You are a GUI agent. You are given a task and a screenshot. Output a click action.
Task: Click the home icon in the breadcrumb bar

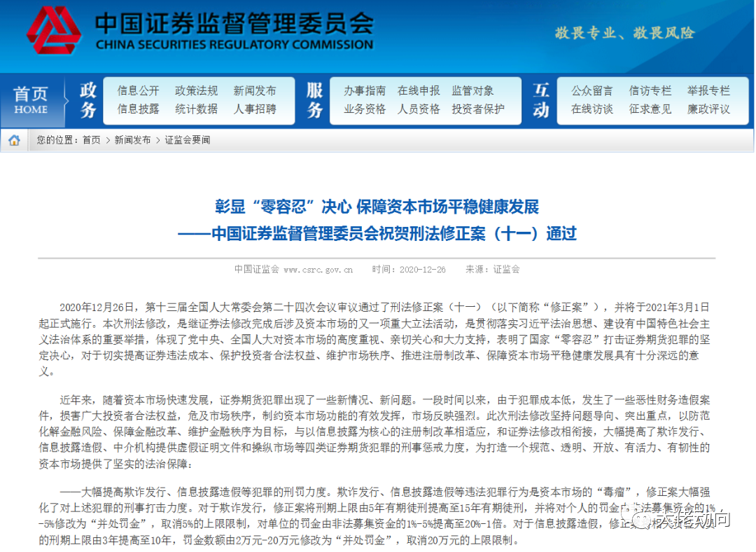click(13, 139)
